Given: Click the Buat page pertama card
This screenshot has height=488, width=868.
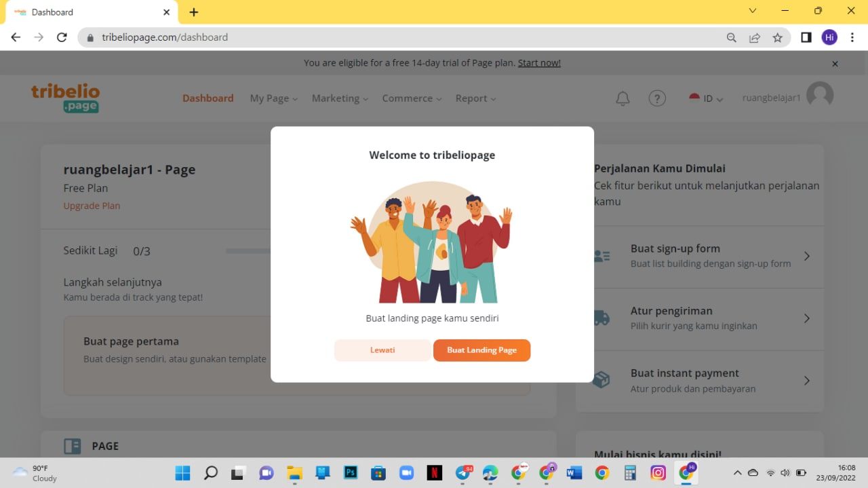Looking at the screenshot, I should [296, 355].
